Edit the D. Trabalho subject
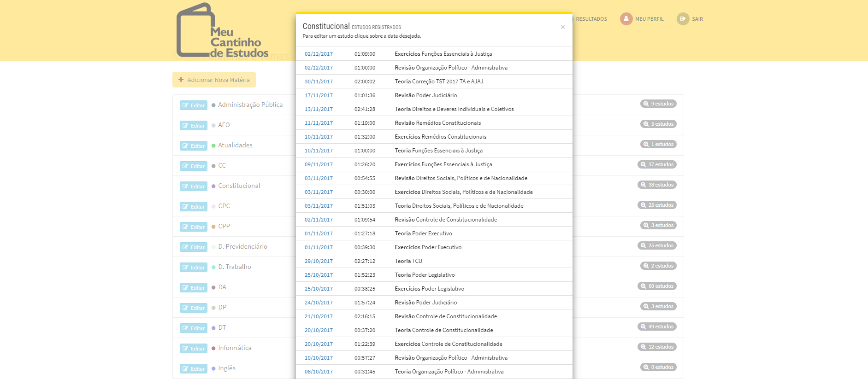868x379 pixels. point(194,268)
